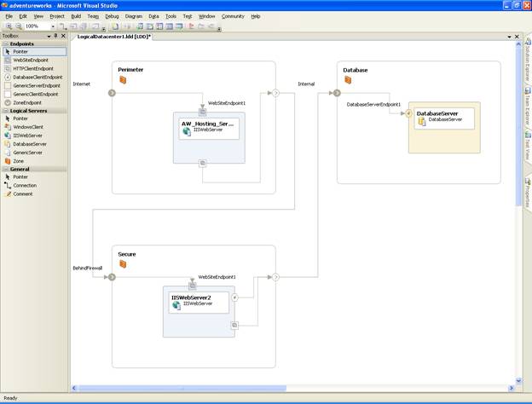532x404 pixels.
Task: Open the Build menu
Action: pos(76,16)
